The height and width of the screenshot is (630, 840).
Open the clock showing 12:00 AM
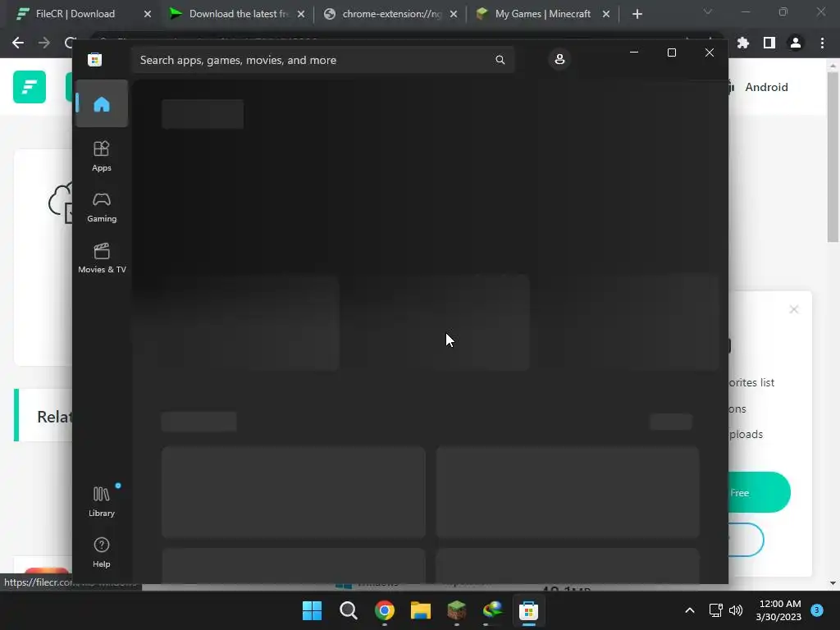pyautogui.click(x=778, y=610)
